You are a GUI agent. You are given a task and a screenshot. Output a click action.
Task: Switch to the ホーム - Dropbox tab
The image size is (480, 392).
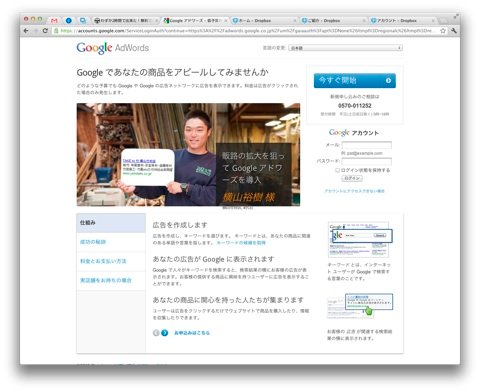click(x=263, y=21)
